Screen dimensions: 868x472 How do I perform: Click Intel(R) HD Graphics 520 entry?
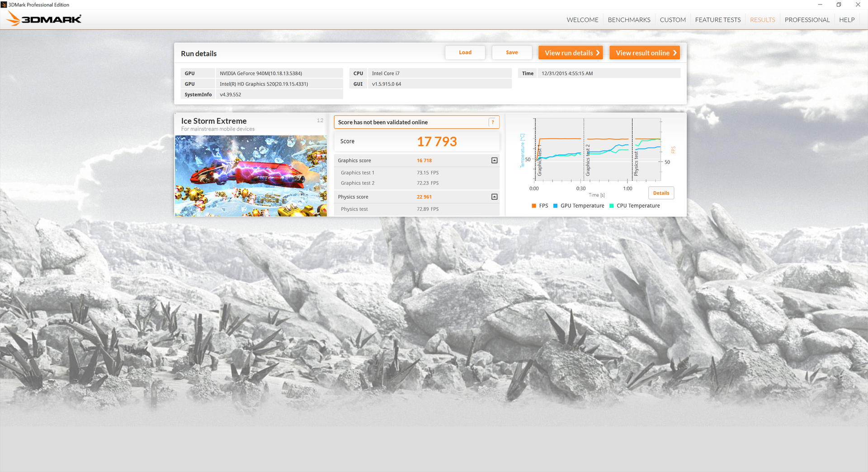point(279,84)
